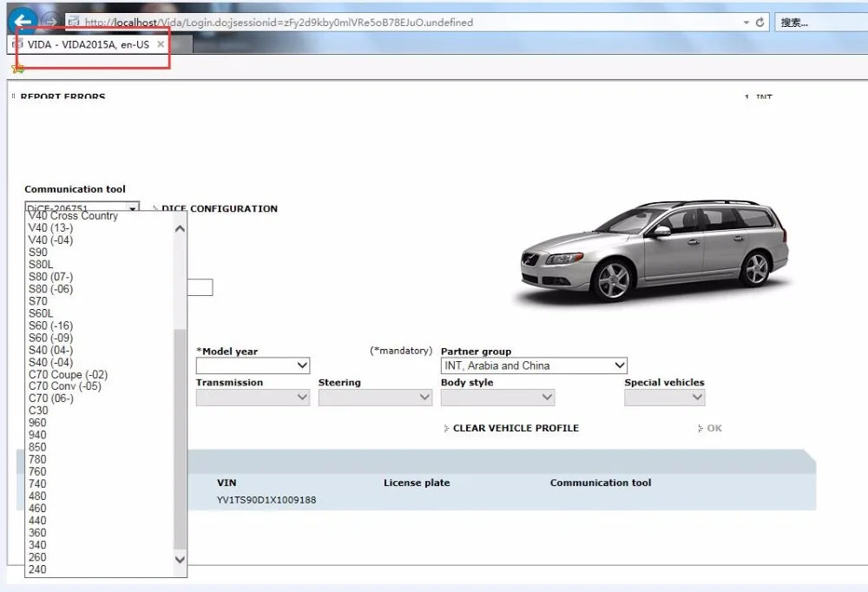This screenshot has height=592, width=868.
Task: Select 480 from the model list
Action: coord(37,496)
